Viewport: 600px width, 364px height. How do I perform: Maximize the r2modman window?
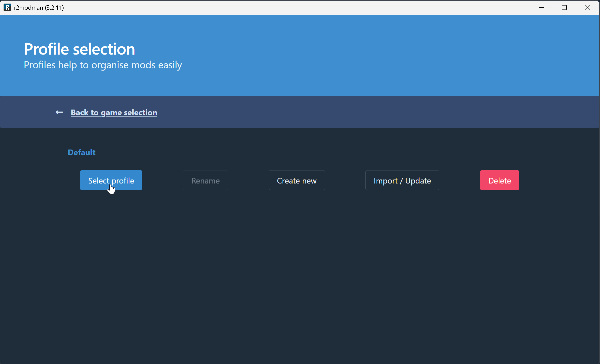coord(564,7)
